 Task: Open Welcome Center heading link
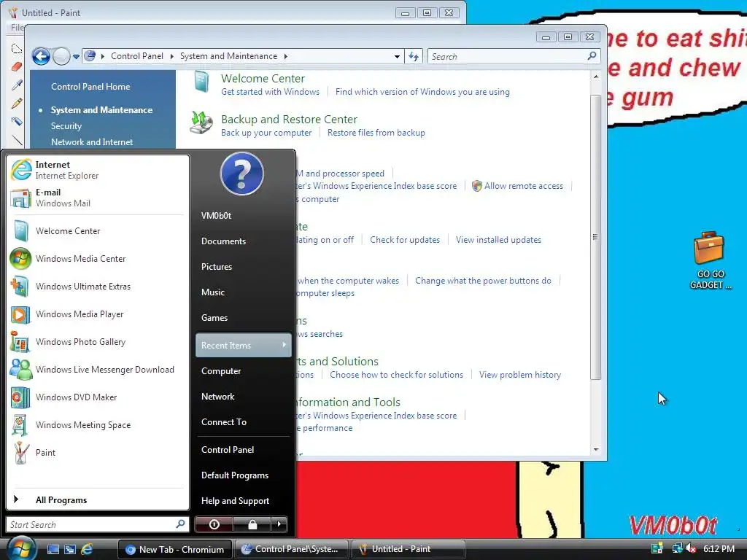click(263, 79)
